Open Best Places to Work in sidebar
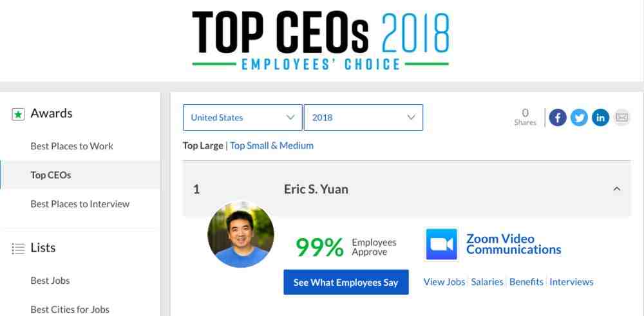Image resolution: width=644 pixels, height=316 pixels. (72, 146)
